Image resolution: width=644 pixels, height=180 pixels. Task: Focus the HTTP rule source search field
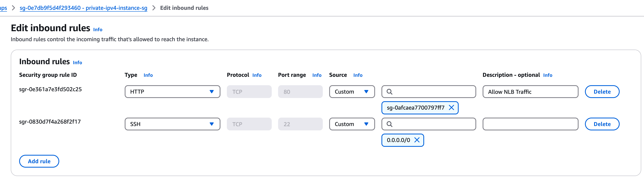coord(429,92)
